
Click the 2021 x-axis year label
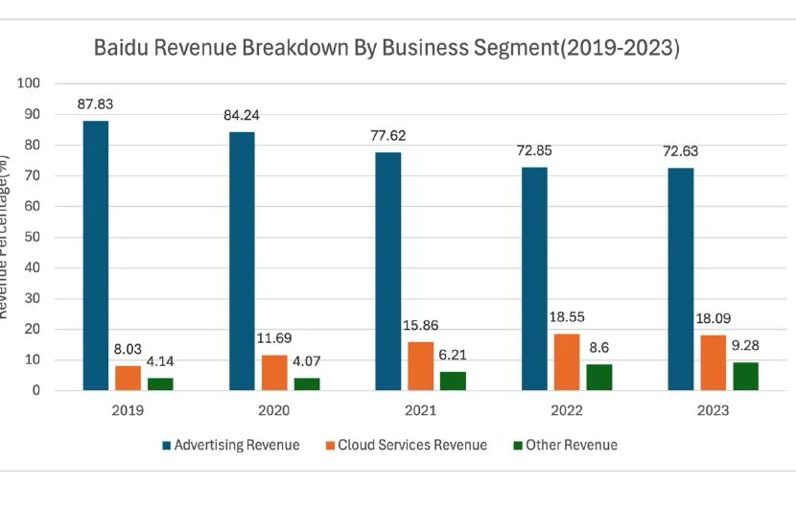tap(420, 410)
